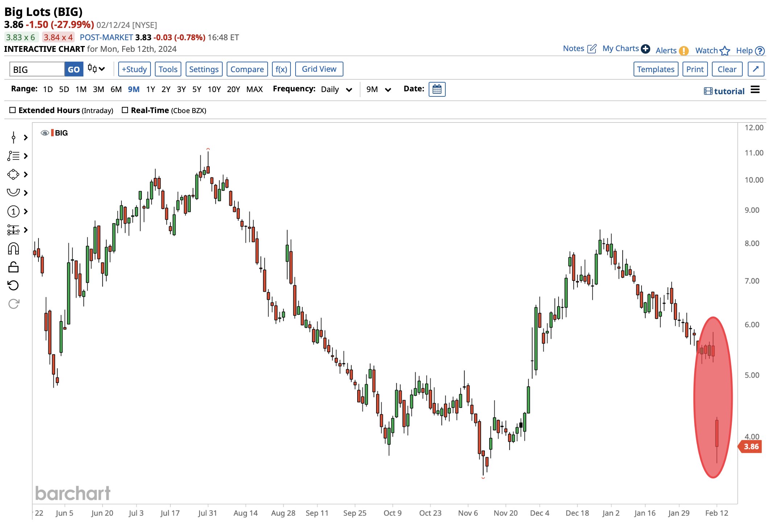The image size is (771, 532).
Task: Click the Print button
Action: [x=695, y=69]
